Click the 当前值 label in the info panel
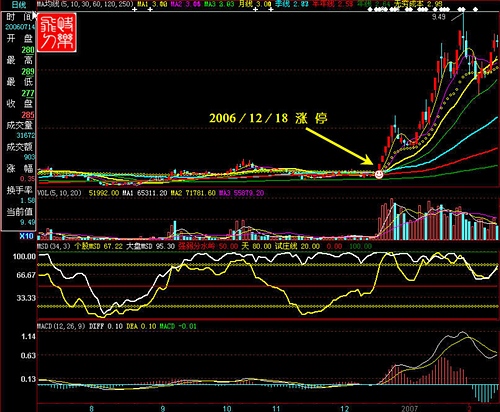 pyautogui.click(x=19, y=212)
